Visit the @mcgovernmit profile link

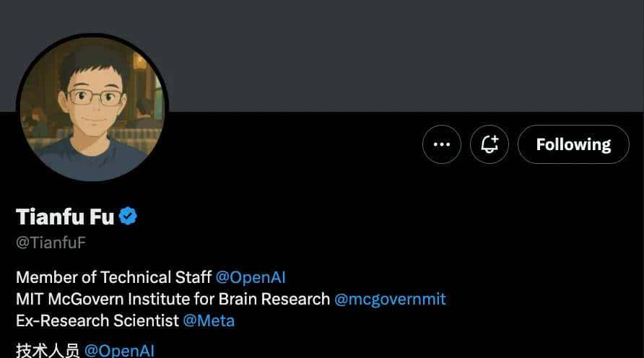(x=390, y=299)
